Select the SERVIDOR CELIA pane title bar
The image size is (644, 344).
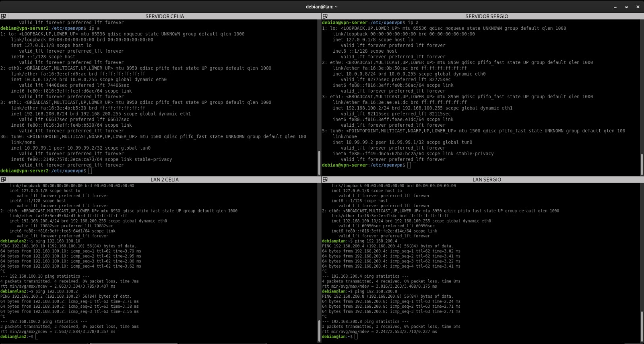coord(165,16)
